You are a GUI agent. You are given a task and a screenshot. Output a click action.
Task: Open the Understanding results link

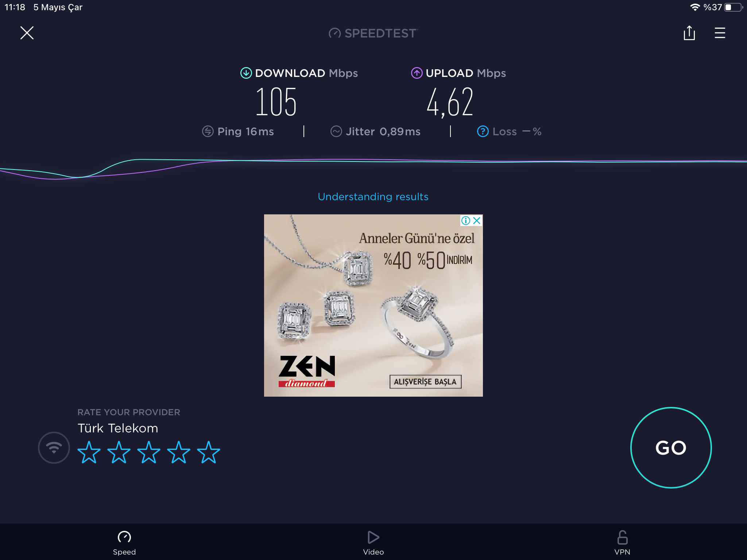(373, 197)
